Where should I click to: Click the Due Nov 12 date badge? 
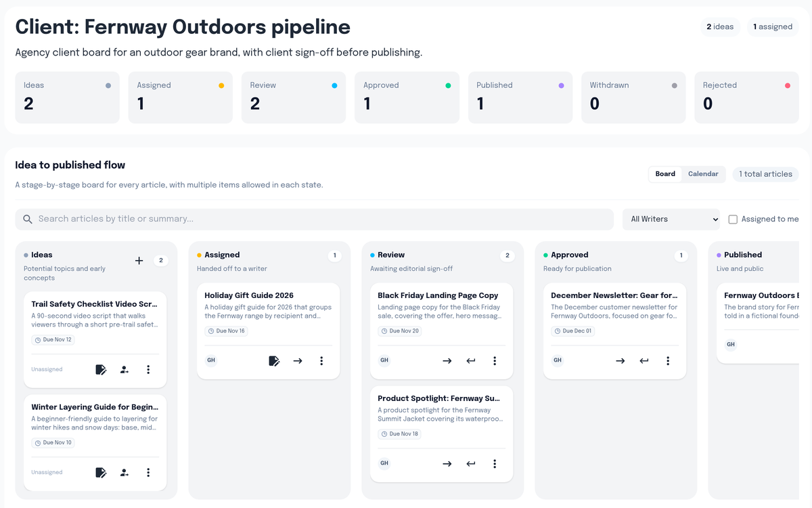[53, 340]
